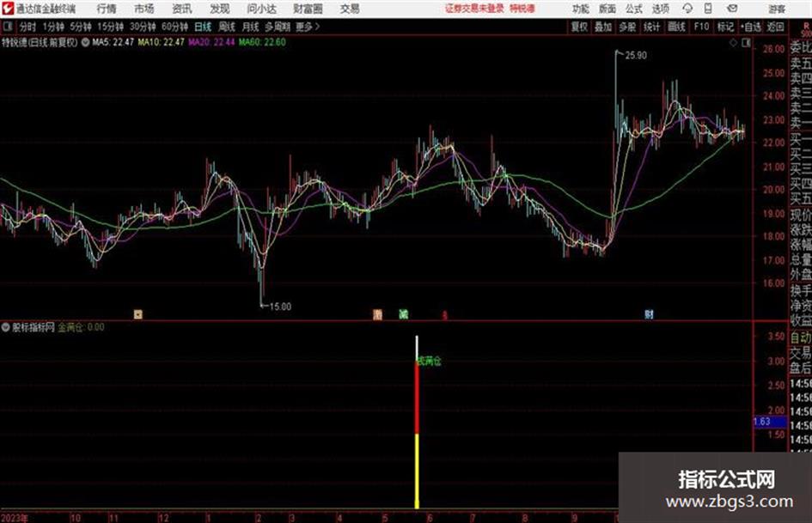Image resolution: width=812 pixels, height=523 pixels.
Task: Open the 行情 menu
Action: pos(107,9)
